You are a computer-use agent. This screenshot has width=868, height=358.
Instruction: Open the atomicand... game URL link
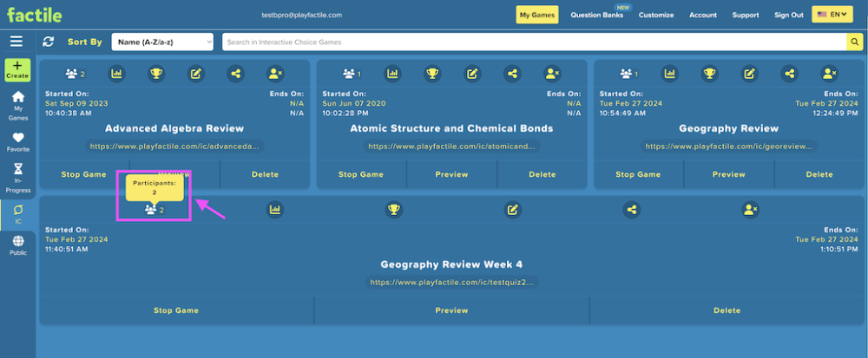click(x=451, y=146)
